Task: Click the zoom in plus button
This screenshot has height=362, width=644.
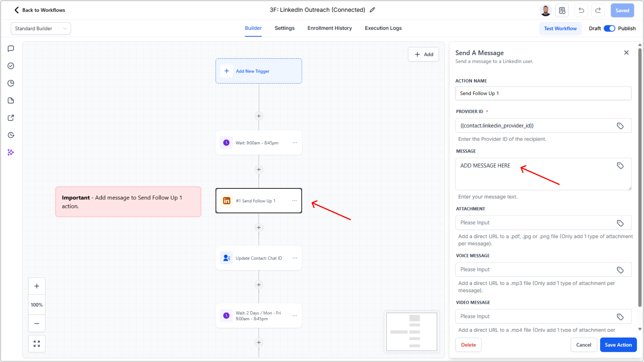Action: coord(37,286)
